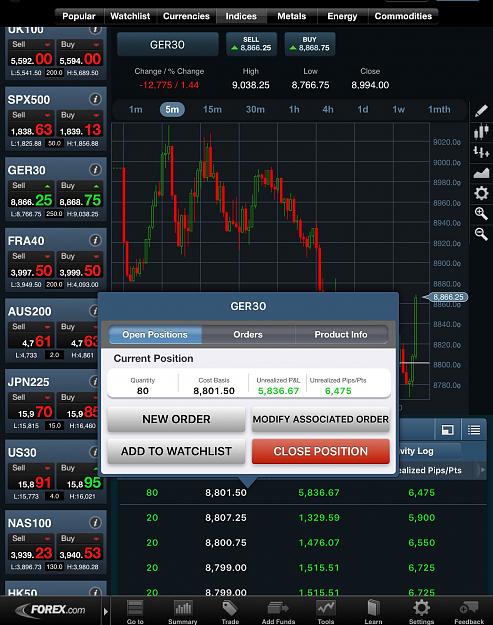Switch popup to Product Info tab
The width and height of the screenshot is (493, 625).
[x=341, y=334]
